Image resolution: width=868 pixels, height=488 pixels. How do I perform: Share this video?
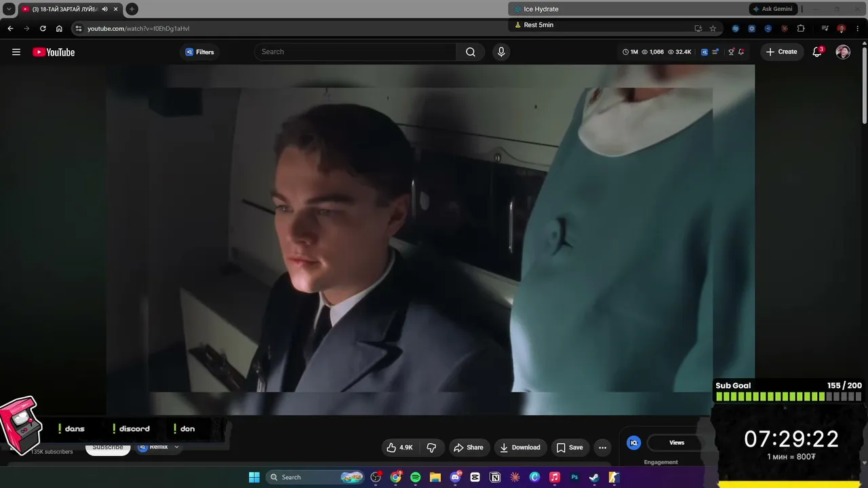[469, 447]
